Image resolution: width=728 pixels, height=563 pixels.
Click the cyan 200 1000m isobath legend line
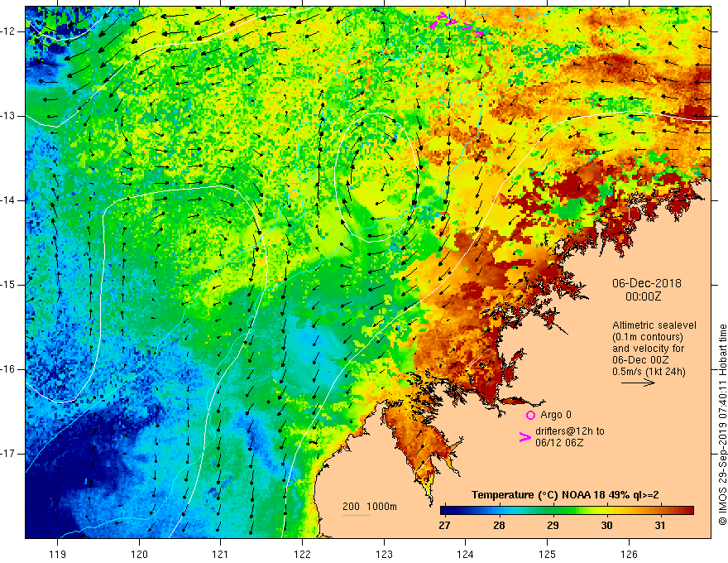tap(357, 515)
